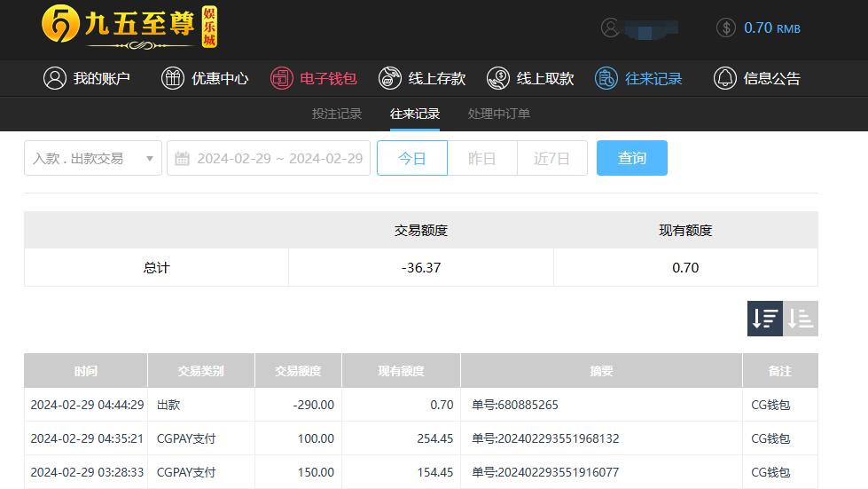868x489 pixels.
Task: Expand the 入款.出款交易 type dropdown
Action: [92, 158]
